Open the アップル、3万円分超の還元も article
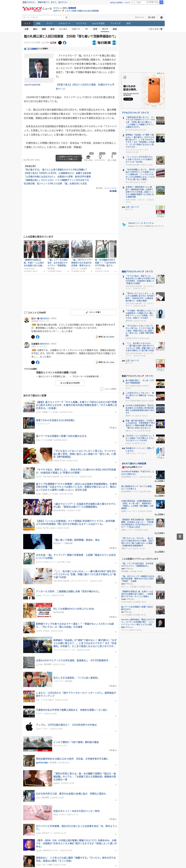186x868 pixels. pos(66,724)
